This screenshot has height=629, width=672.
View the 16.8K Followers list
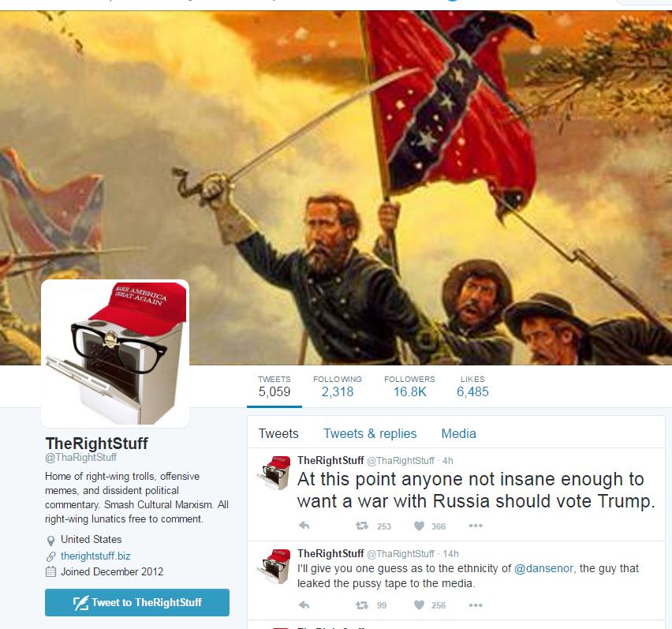409,386
